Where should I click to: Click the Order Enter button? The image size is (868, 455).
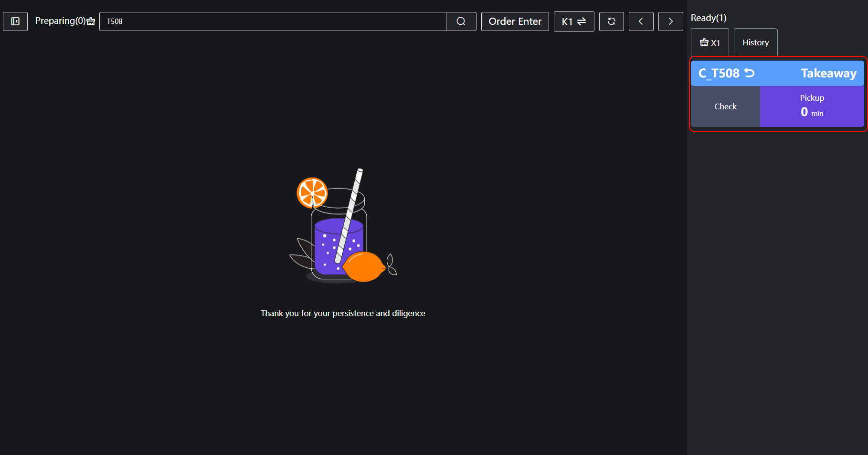(x=515, y=21)
